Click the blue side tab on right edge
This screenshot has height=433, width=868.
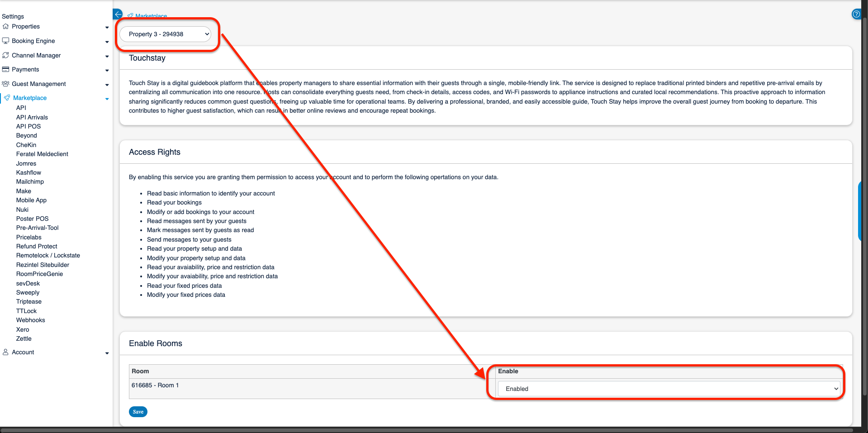[859, 211]
